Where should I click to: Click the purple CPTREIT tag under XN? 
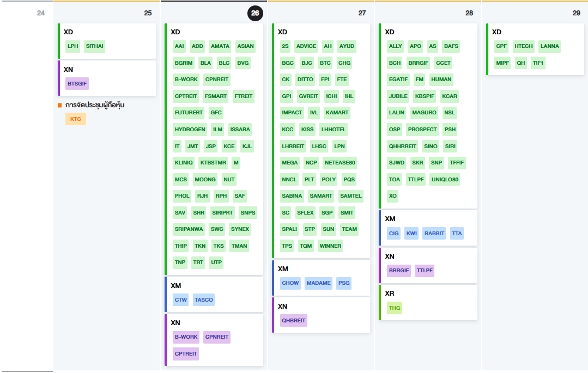click(186, 354)
